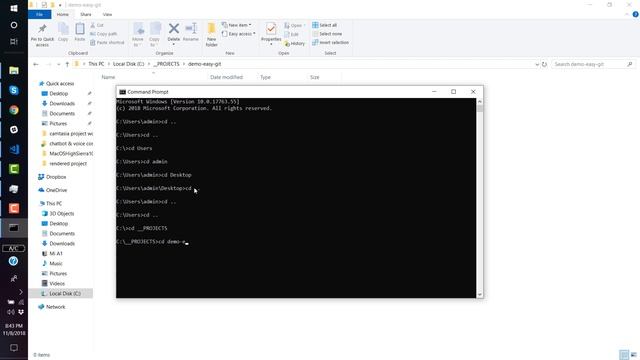Click the Explorer help icon top right
Image resolution: width=640 pixels, height=360 pixels.
tap(635, 14)
